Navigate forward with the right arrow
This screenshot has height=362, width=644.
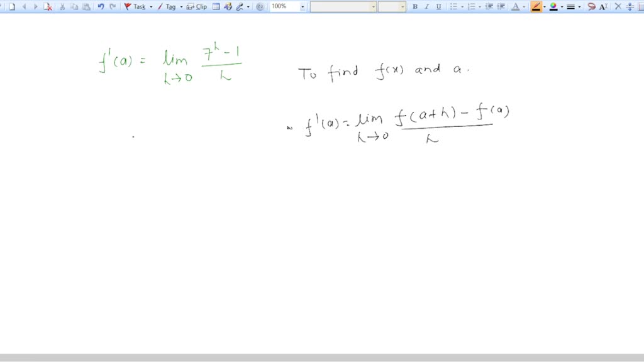[35, 6]
